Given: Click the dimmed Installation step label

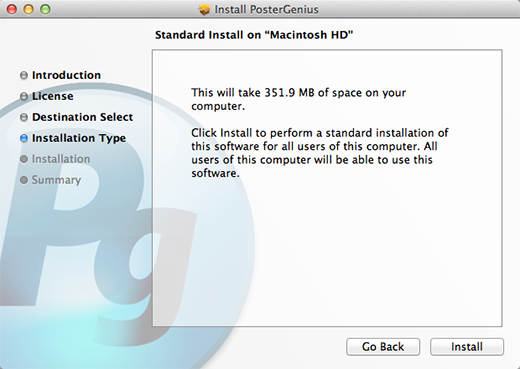Looking at the screenshot, I should [x=61, y=159].
